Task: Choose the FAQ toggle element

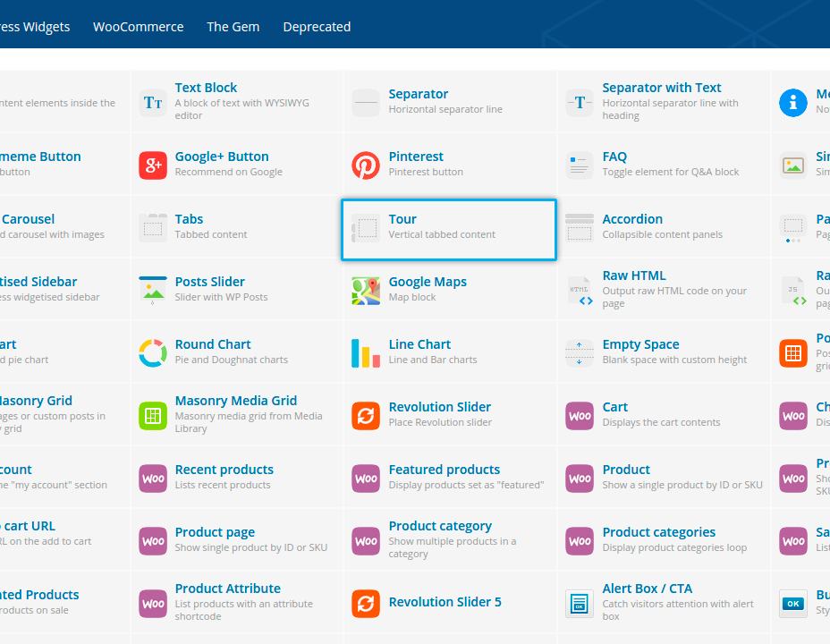Action: 614,157
